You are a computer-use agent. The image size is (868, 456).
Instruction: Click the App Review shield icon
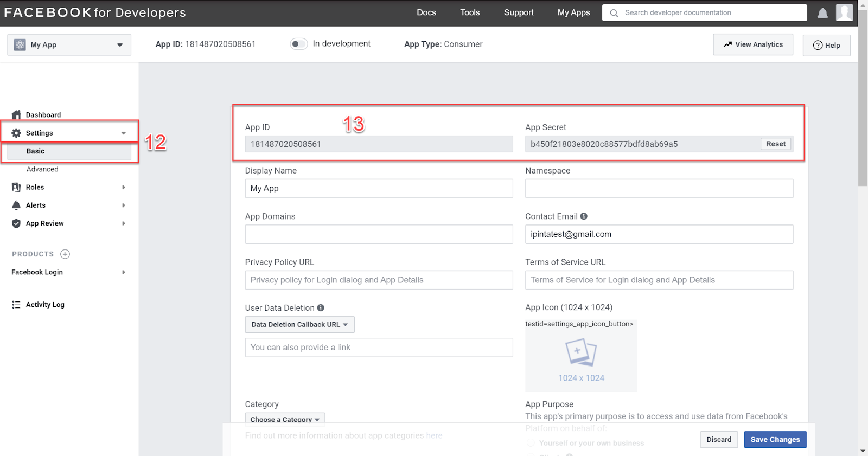click(16, 223)
